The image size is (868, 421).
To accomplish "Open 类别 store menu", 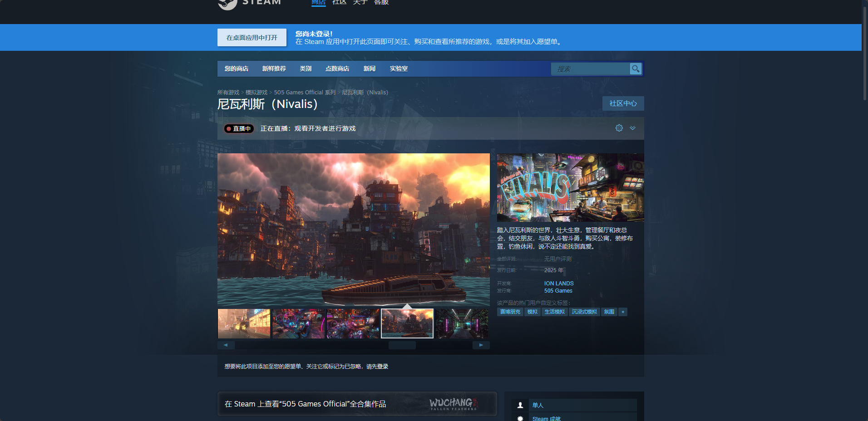I will click(x=306, y=69).
